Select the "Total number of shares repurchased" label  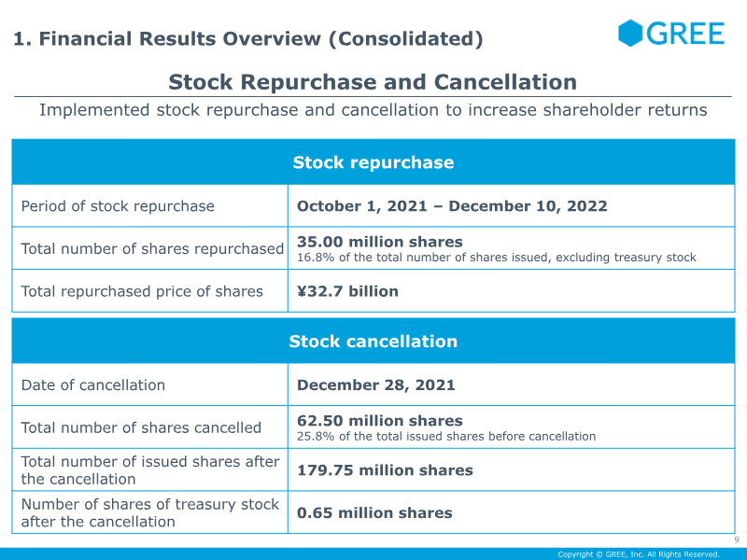pyautogui.click(x=152, y=249)
